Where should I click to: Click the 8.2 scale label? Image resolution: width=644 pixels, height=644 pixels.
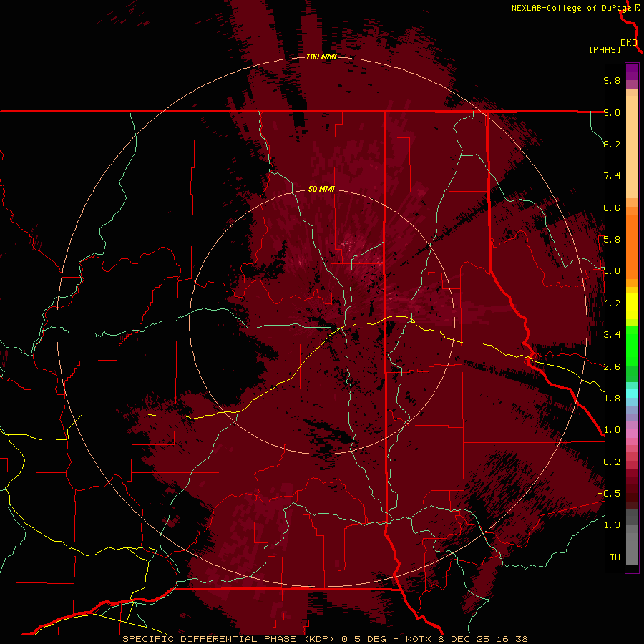612,144
